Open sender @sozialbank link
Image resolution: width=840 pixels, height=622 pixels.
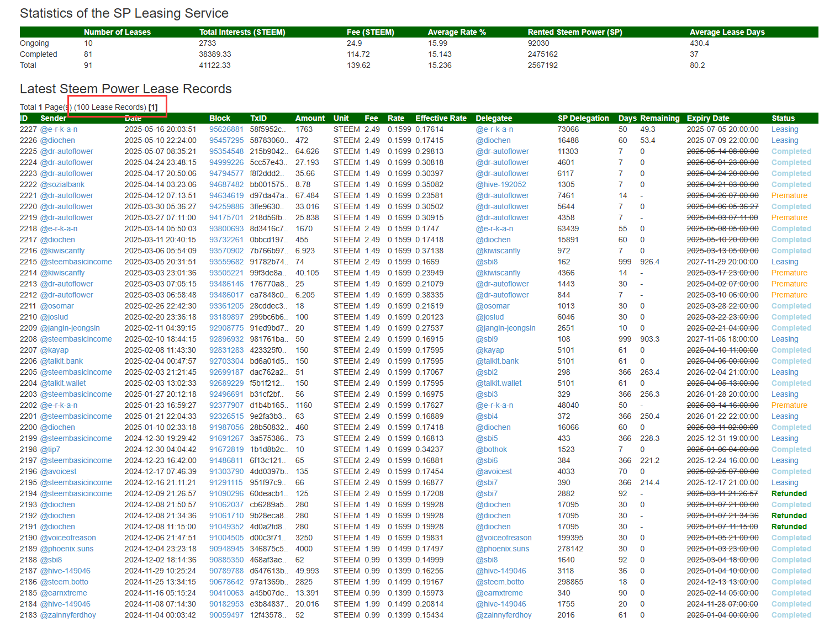[62, 184]
